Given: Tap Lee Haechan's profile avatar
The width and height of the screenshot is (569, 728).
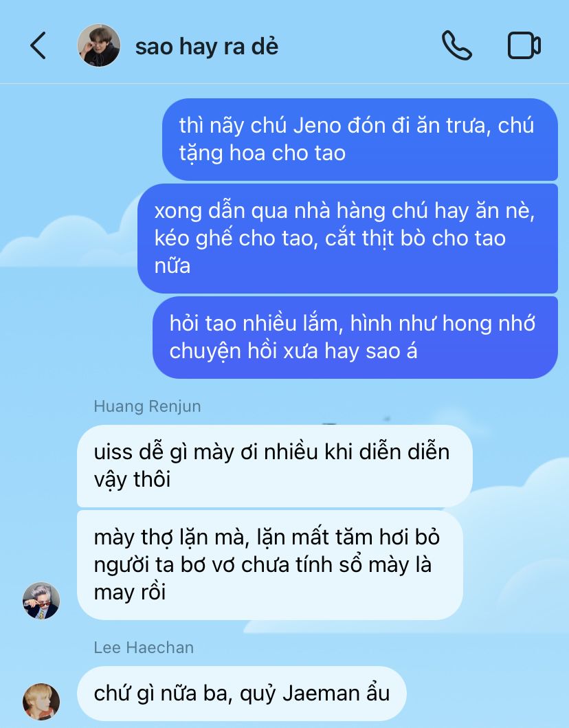Looking at the screenshot, I should [41, 702].
